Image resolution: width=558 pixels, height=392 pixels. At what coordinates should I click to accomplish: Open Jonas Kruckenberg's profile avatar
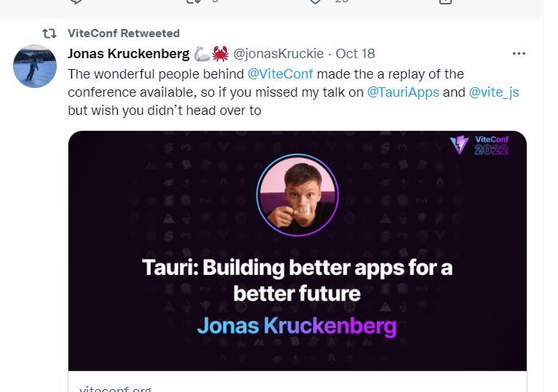point(35,66)
